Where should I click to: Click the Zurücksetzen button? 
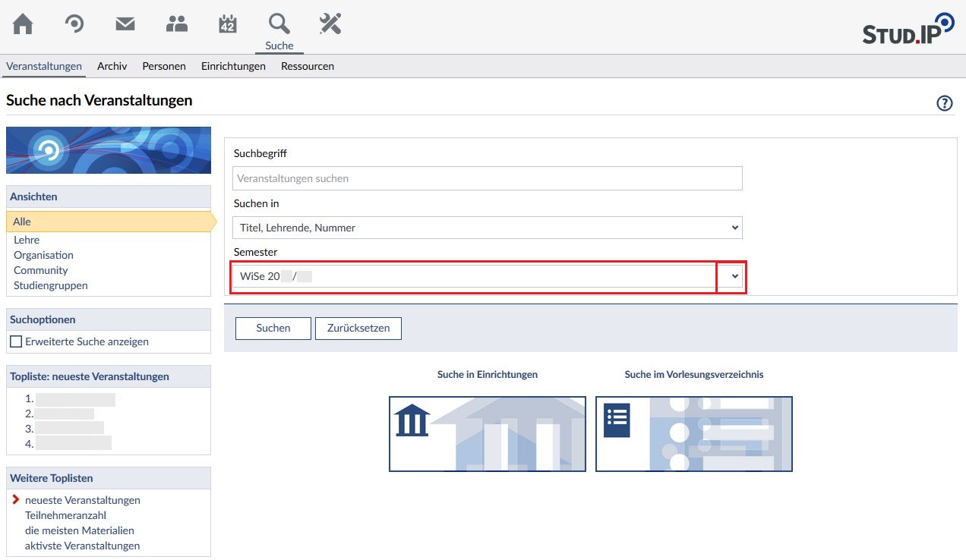(x=358, y=328)
